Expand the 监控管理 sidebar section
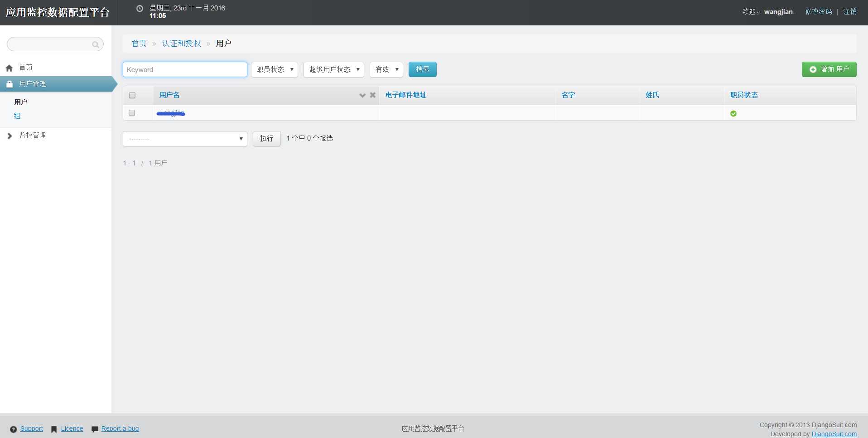The width and height of the screenshot is (868, 438). pos(33,136)
